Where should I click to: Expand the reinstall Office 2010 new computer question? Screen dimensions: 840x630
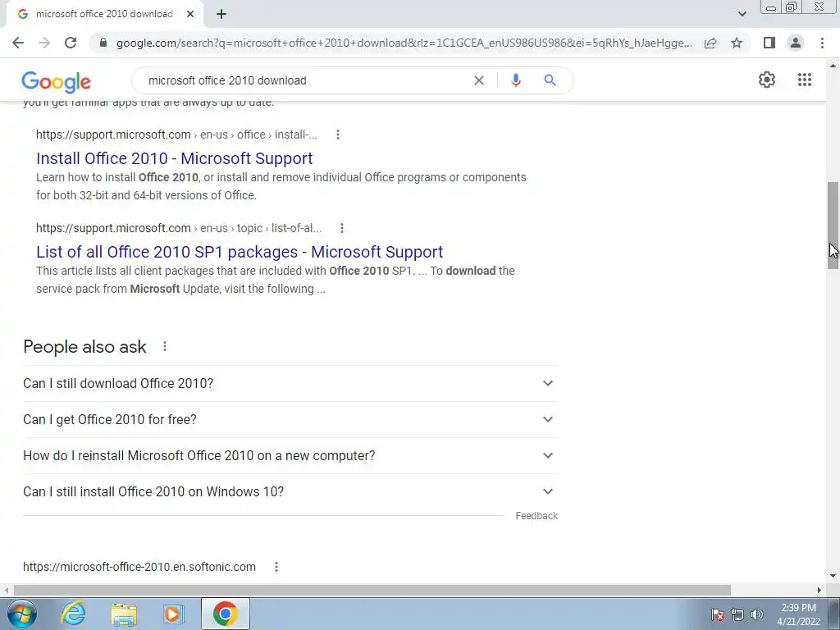pyautogui.click(x=290, y=455)
